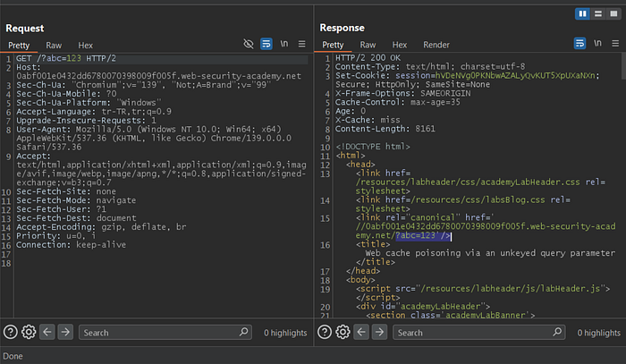Image resolution: width=626 pixels, height=364 pixels.
Task: Open help icon under Request panel
Action: pyautogui.click(x=11, y=332)
